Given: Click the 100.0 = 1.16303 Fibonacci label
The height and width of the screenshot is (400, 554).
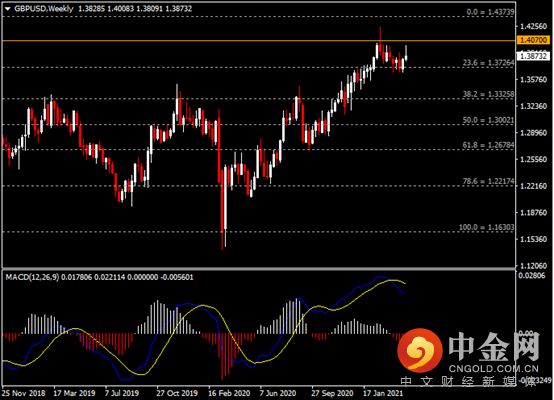Looking at the screenshot, I should tap(487, 227).
